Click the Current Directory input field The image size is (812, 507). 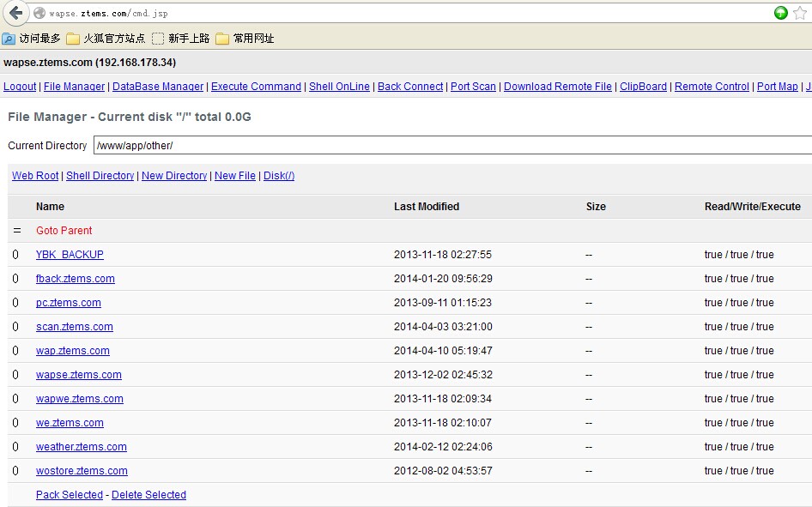click(x=453, y=145)
